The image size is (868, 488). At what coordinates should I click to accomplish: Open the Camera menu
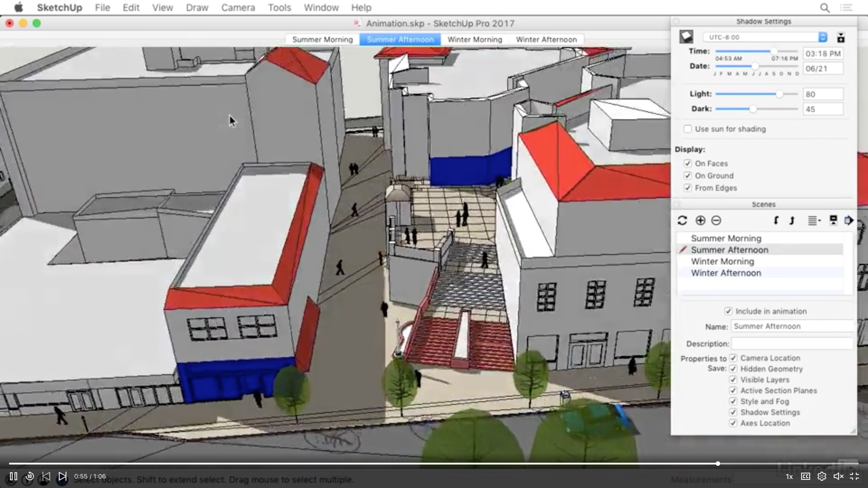pyautogui.click(x=238, y=8)
